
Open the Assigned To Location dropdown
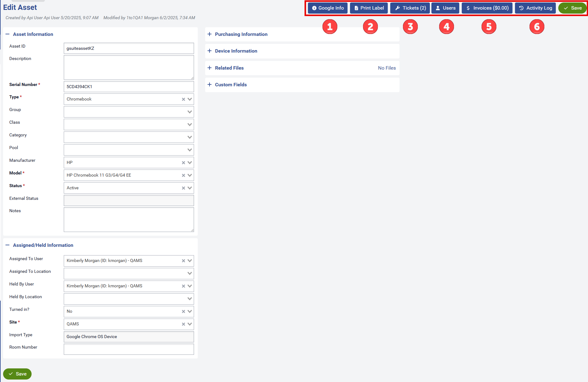click(190, 273)
